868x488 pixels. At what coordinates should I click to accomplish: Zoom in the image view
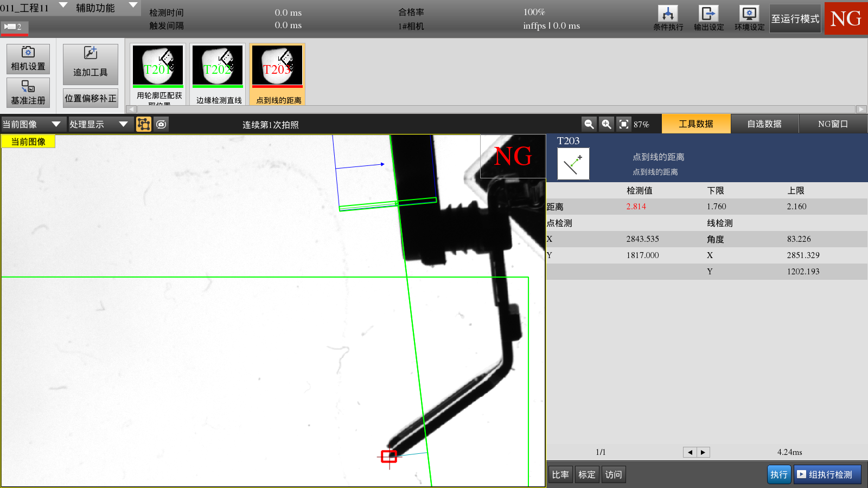click(x=607, y=124)
